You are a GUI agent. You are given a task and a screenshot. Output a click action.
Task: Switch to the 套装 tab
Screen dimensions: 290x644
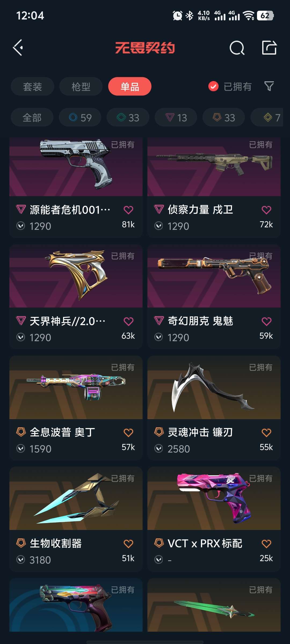(x=32, y=86)
